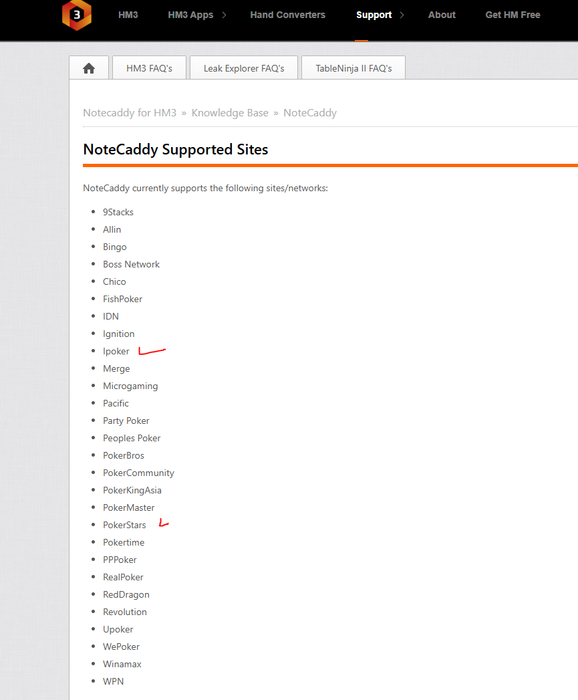578x700 pixels.
Task: Click the RedDragon list entry
Action: [x=126, y=595]
